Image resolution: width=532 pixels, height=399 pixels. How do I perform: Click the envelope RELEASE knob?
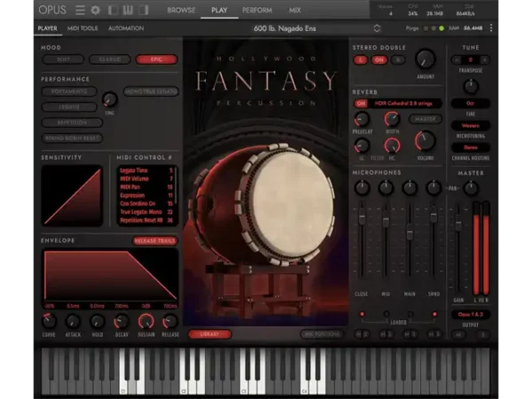(x=170, y=321)
